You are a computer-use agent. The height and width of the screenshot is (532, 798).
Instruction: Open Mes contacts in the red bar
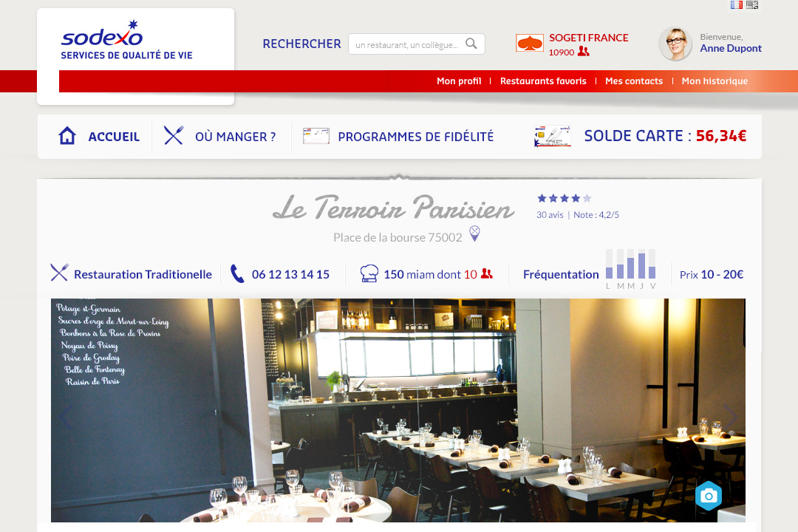coord(634,81)
